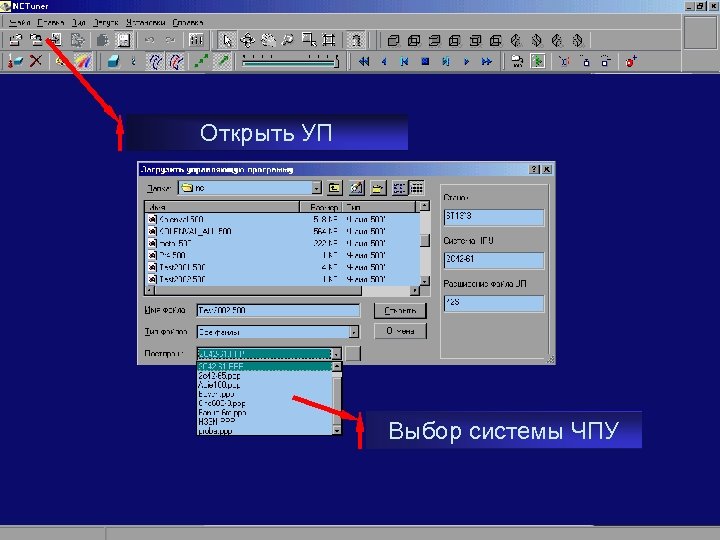Viewport: 720px width, 540px height.
Task: Expand the folder 'nc' dropdown
Action: click(x=317, y=188)
